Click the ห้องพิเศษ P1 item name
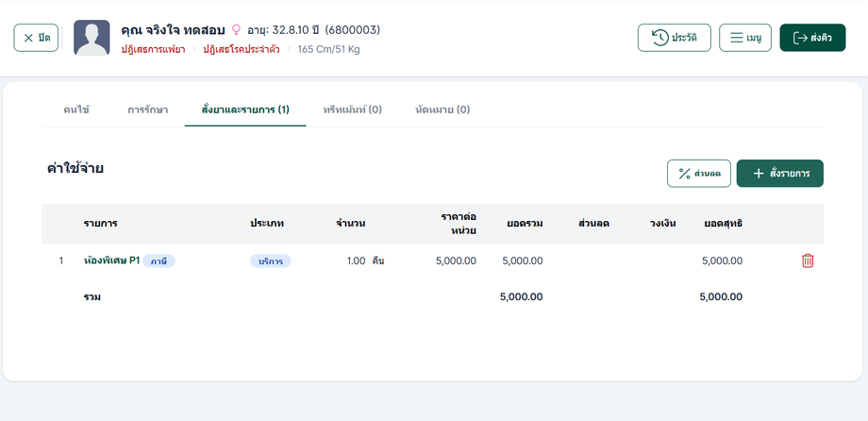 111,261
